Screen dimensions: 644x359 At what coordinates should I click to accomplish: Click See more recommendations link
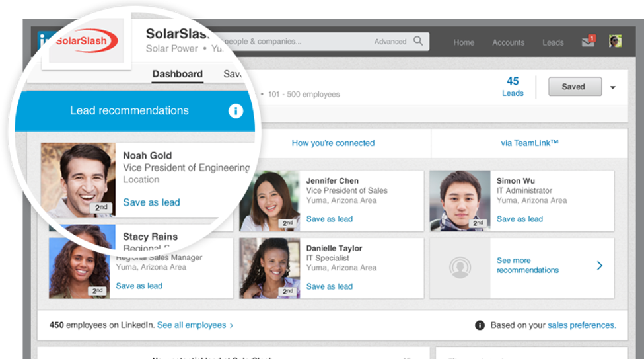(527, 265)
